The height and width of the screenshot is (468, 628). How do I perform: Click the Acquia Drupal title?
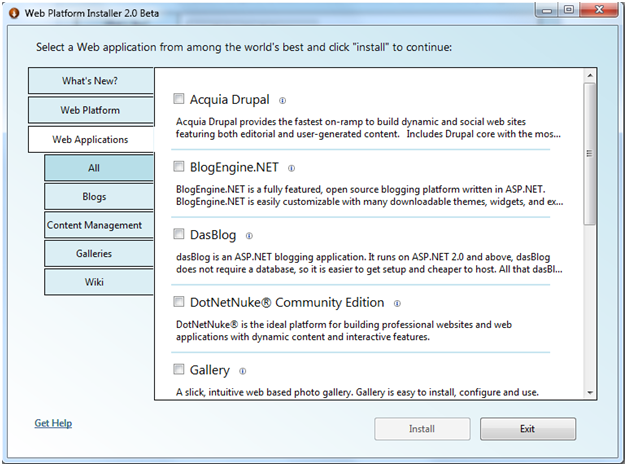[229, 99]
